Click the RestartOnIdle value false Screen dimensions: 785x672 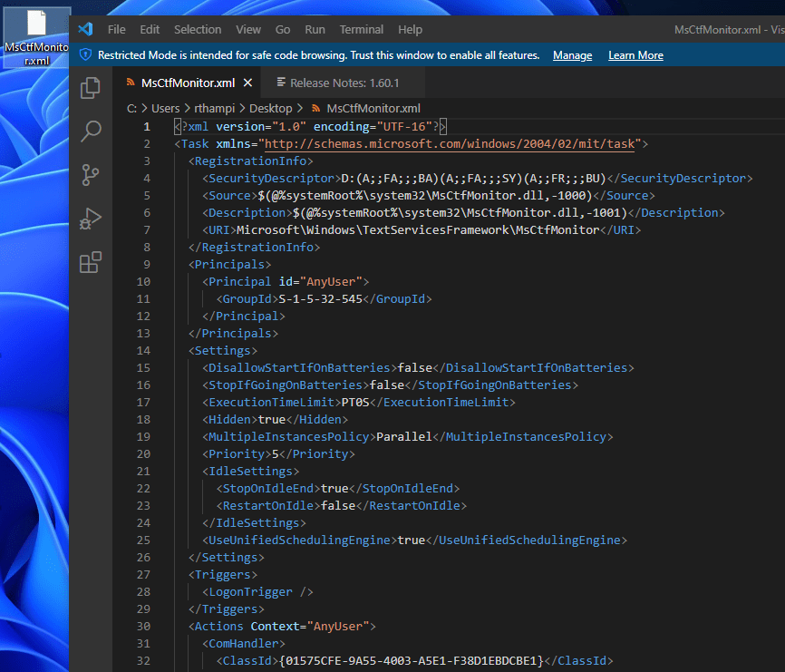click(x=338, y=506)
